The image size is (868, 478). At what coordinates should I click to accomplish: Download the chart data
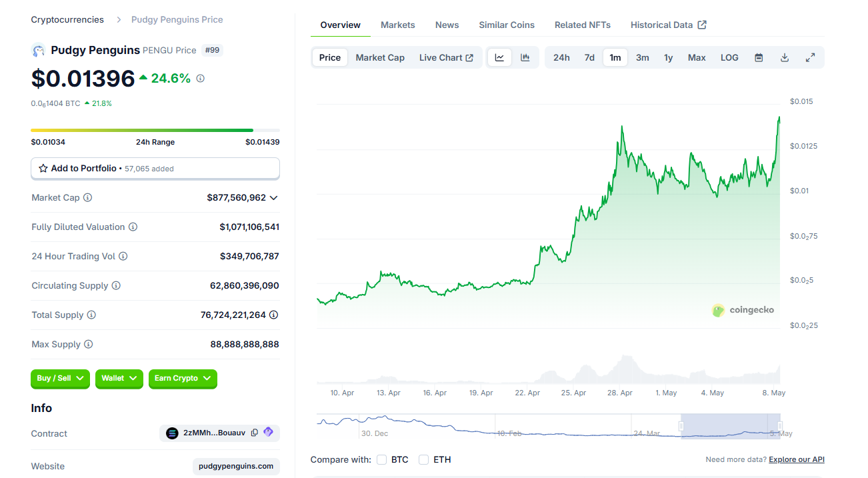coord(785,57)
